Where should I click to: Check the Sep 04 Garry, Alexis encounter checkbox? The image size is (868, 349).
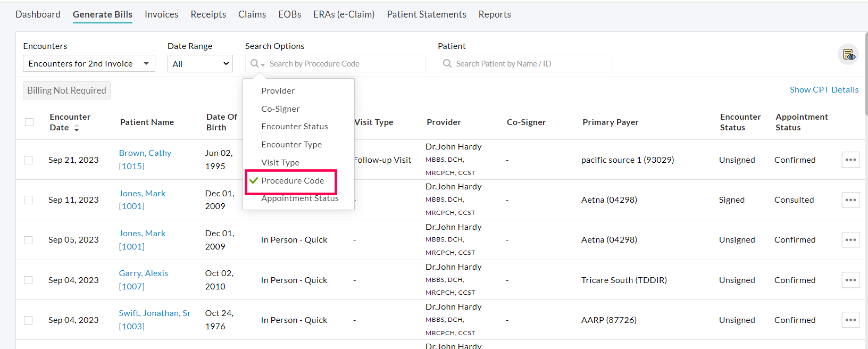(29, 279)
